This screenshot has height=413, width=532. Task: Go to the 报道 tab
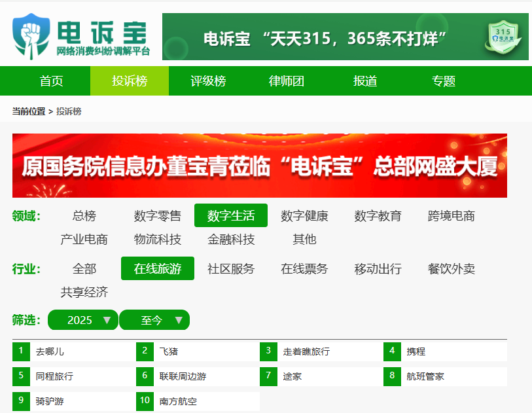[x=364, y=81]
